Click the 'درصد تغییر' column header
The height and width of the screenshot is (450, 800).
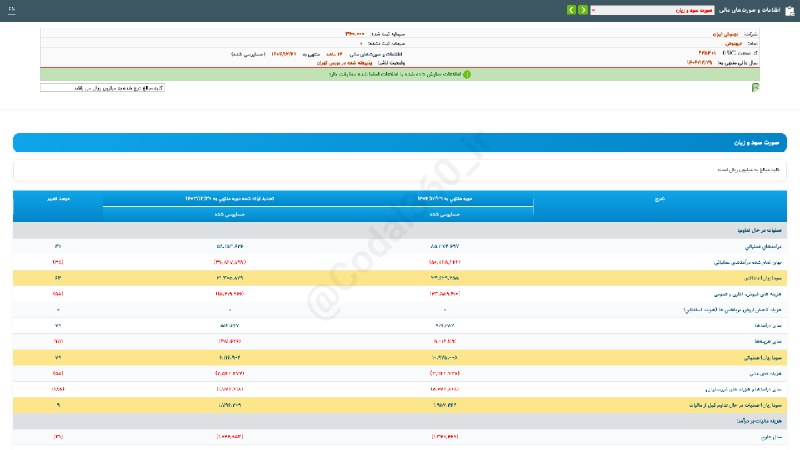pyautogui.click(x=58, y=198)
